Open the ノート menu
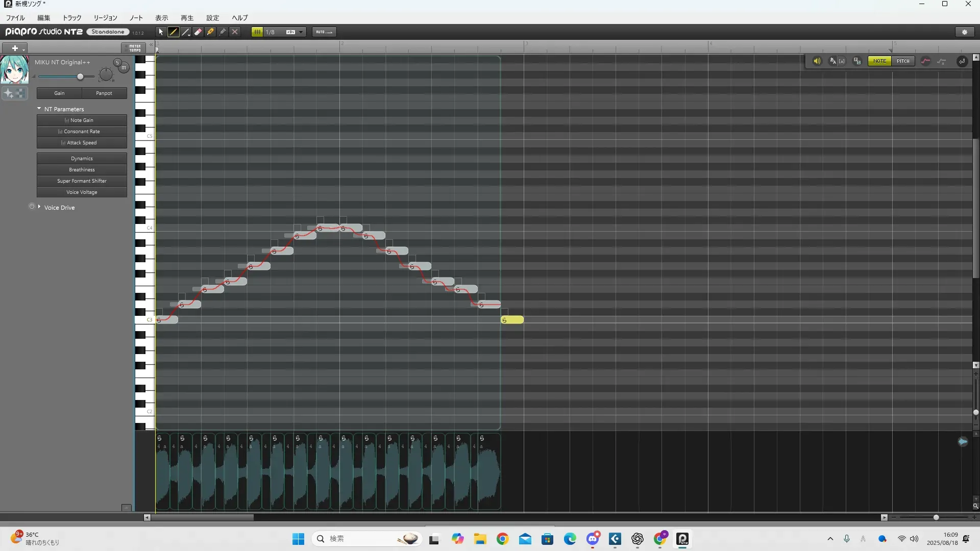The image size is (980, 551). pos(136,18)
